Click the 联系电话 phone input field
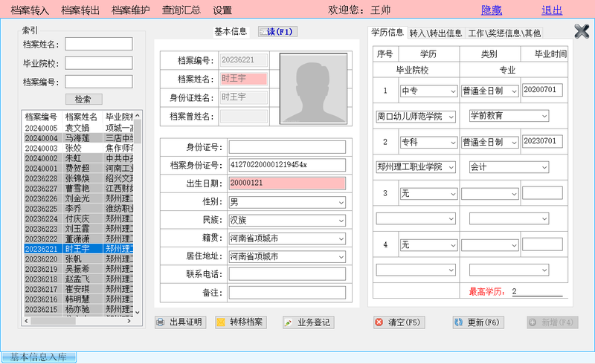595x364 pixels. point(287,274)
